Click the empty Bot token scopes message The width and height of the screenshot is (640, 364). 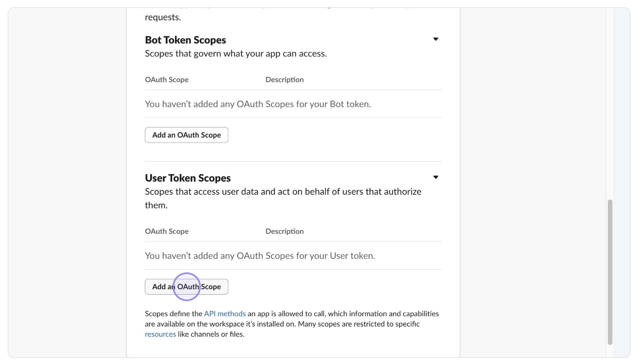(x=258, y=104)
